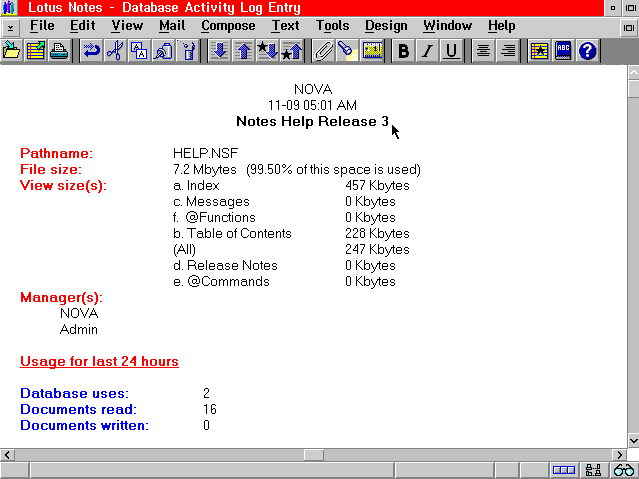639x479 pixels.
Task: Click the right align text icon
Action: [x=508, y=51]
